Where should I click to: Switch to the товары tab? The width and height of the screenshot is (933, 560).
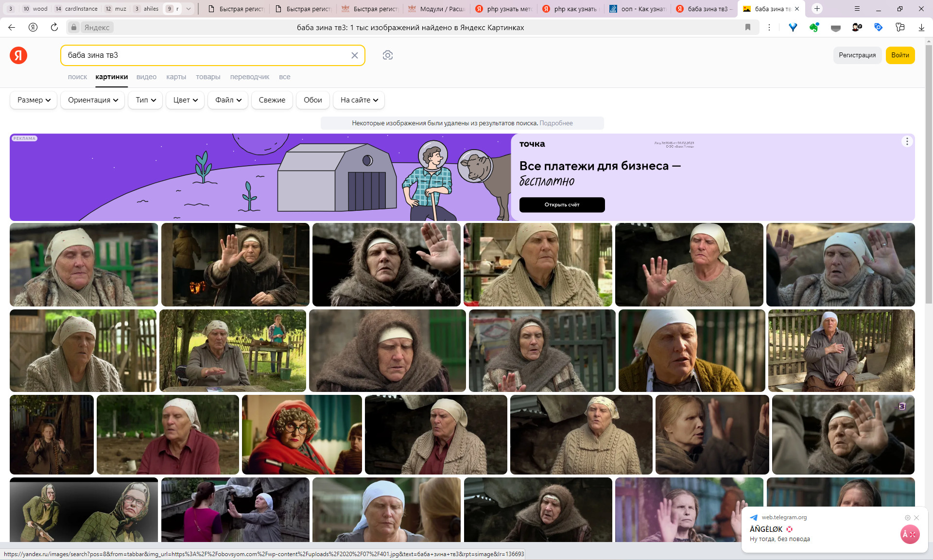(x=208, y=77)
